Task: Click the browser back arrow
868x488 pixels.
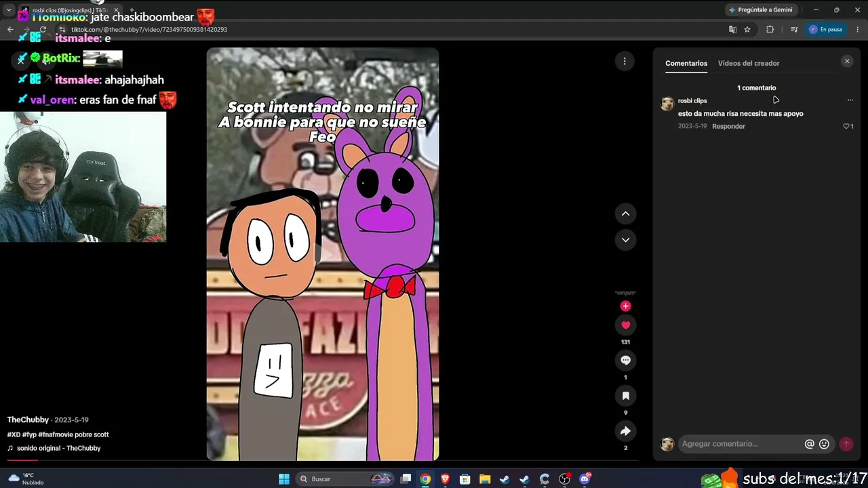Action: pos(10,30)
